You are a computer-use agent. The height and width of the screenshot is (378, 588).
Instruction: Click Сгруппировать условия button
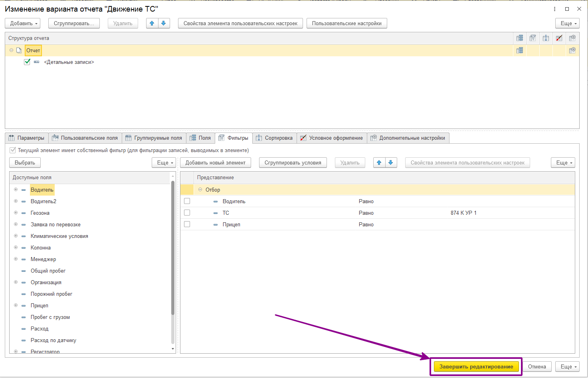click(293, 162)
